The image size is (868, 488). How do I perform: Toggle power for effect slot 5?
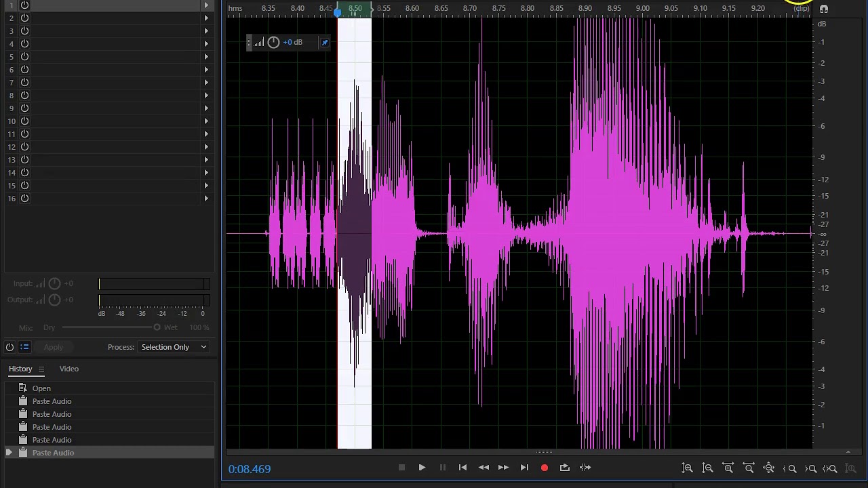tap(24, 56)
